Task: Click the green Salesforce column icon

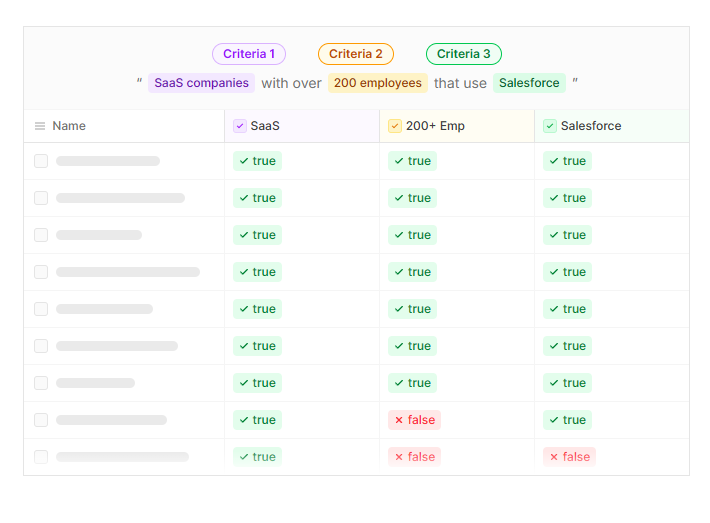Action: (x=550, y=126)
